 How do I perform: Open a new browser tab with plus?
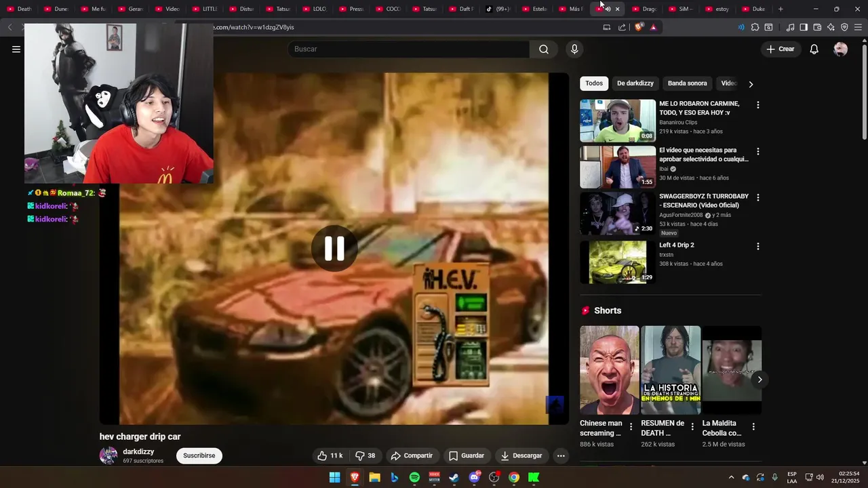[x=781, y=9]
